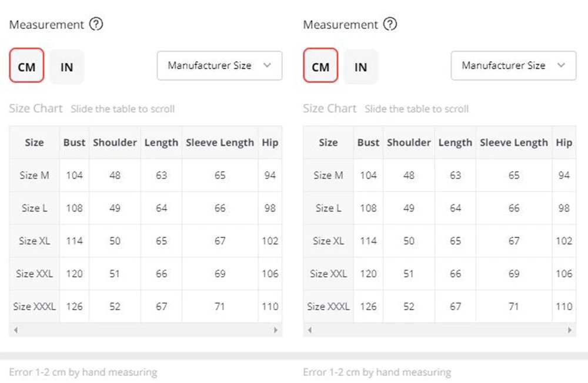This screenshot has height=383, width=588.
Task: Click the right scroll arrow under the right size chart
Action: point(570,330)
